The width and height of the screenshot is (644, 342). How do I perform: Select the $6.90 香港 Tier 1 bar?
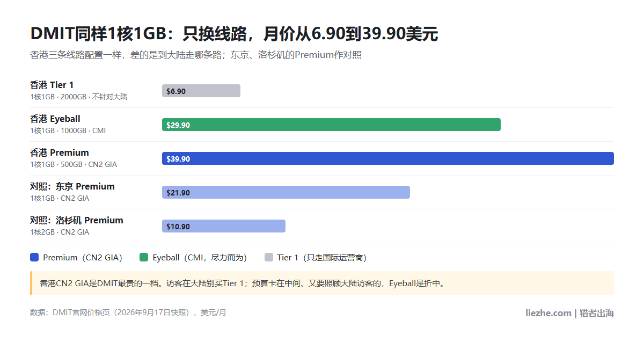[201, 91]
